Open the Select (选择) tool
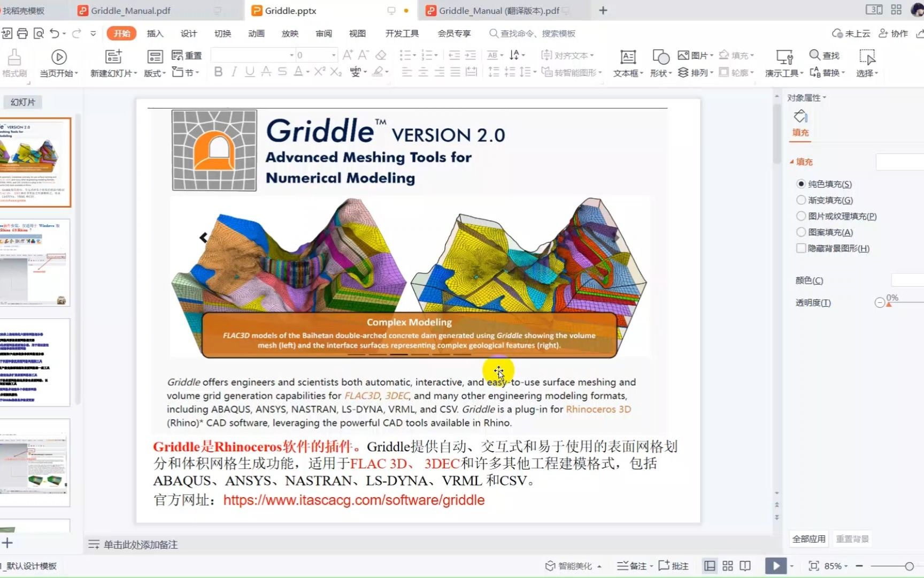Viewport: 924px width, 578px height. (x=867, y=63)
